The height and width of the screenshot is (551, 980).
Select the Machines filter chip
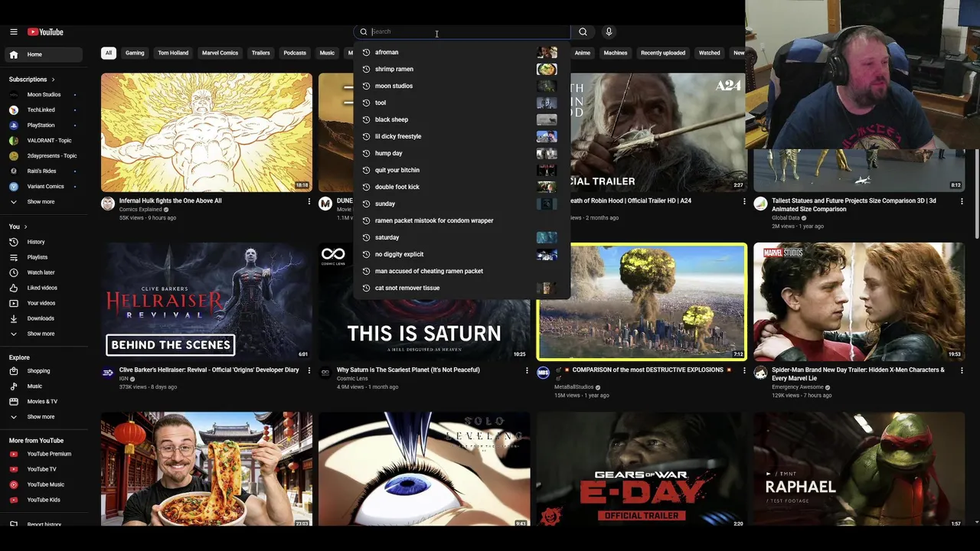(x=616, y=53)
